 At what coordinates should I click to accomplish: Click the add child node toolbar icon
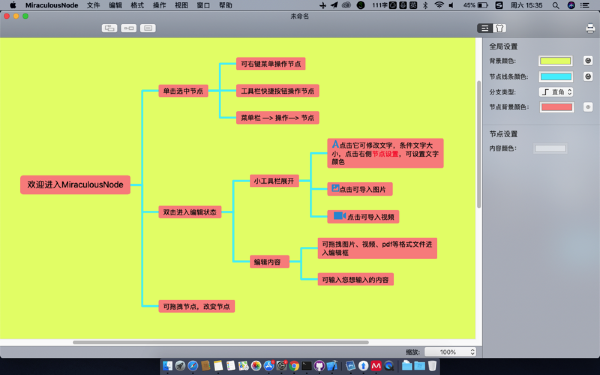click(x=109, y=28)
